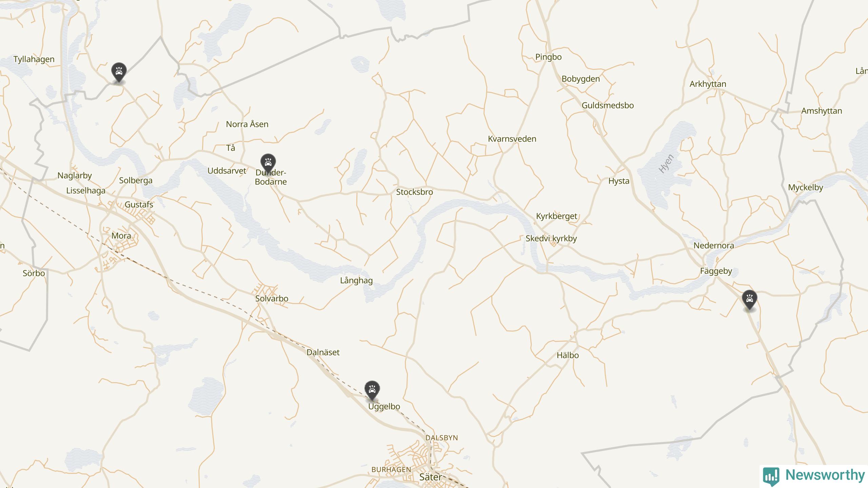This screenshot has height=488, width=868.
Task: Click the Hyen lake label
Action: click(666, 164)
